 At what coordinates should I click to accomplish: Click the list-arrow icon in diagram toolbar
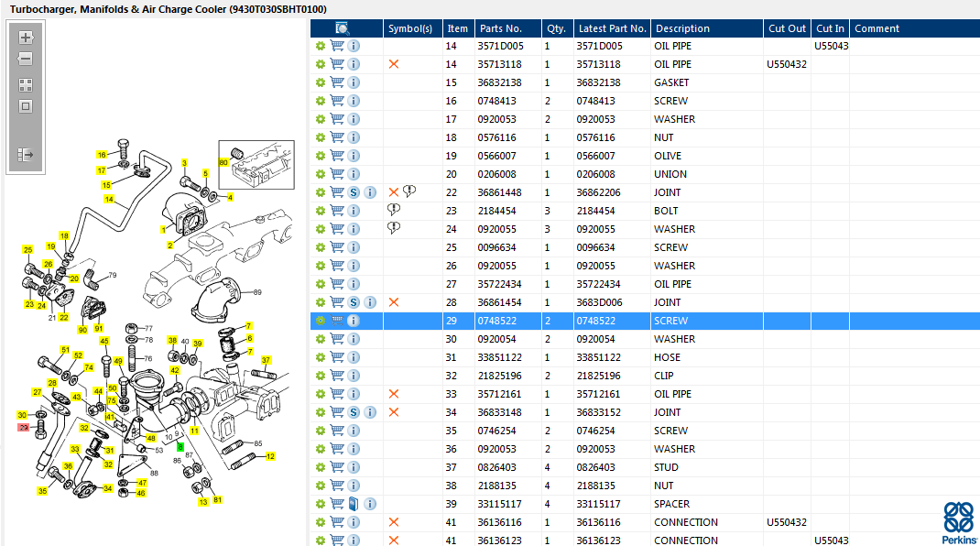coord(26,155)
